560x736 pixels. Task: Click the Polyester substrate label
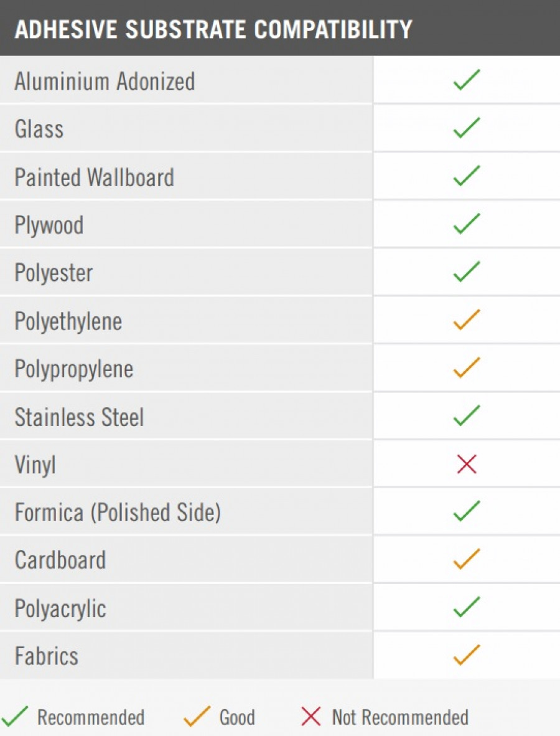(x=54, y=273)
